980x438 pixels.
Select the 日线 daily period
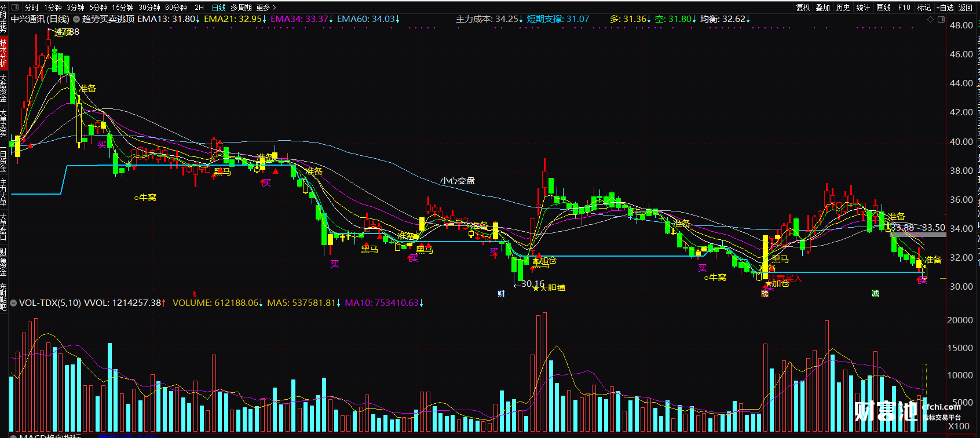tap(219, 8)
